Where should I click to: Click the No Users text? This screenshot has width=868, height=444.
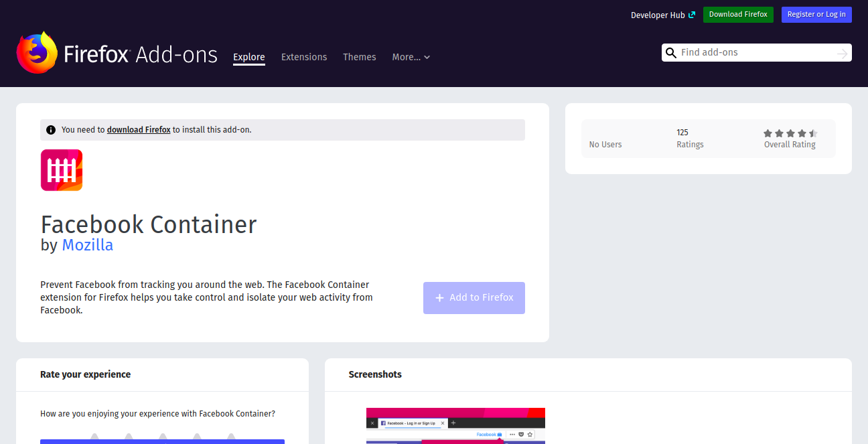click(605, 145)
